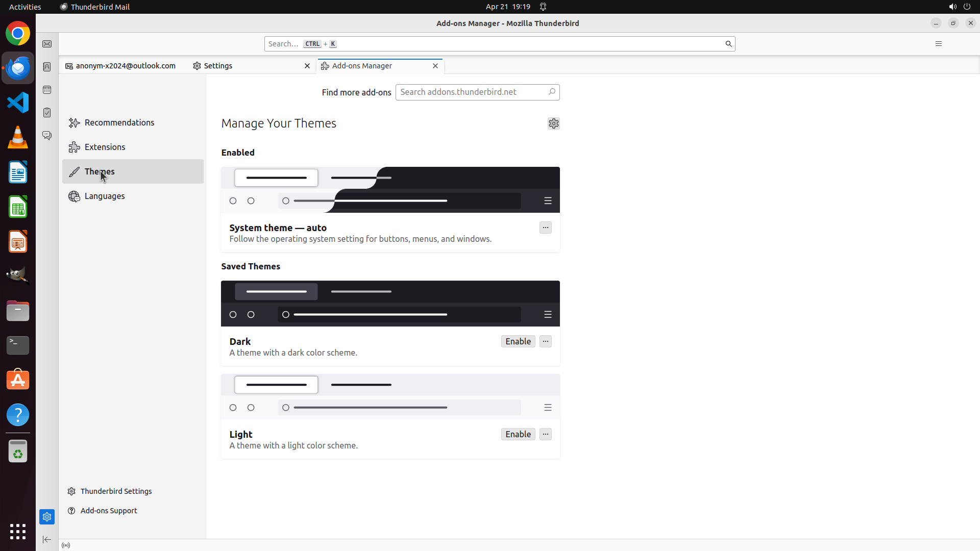Image resolution: width=980 pixels, height=551 pixels.
Task: Launch LibreOffice Impress from the dock
Action: (18, 241)
